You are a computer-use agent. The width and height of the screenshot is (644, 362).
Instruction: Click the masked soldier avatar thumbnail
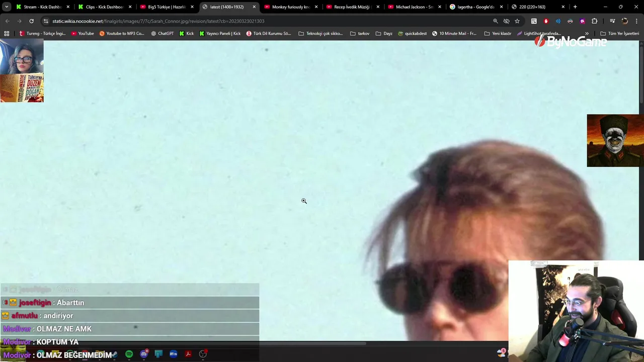(x=615, y=140)
